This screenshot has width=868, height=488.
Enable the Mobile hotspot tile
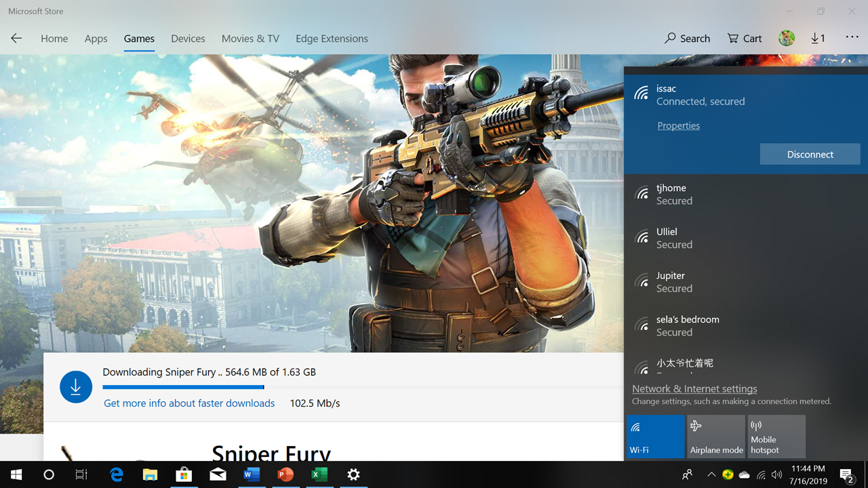click(x=776, y=436)
